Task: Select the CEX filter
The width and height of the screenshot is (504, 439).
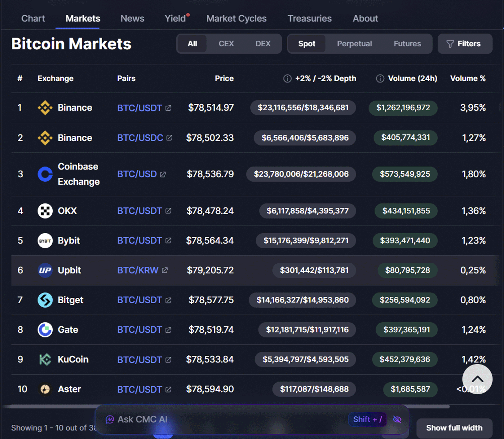Action: click(x=226, y=44)
